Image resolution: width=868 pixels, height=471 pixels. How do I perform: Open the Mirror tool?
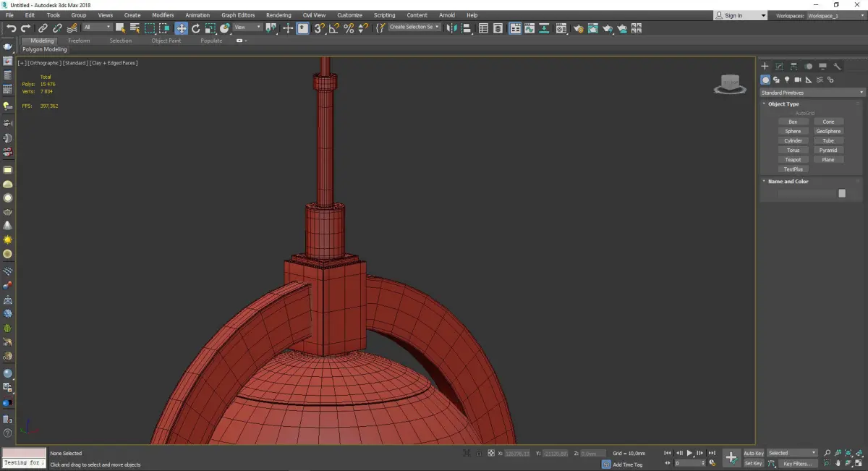[451, 28]
